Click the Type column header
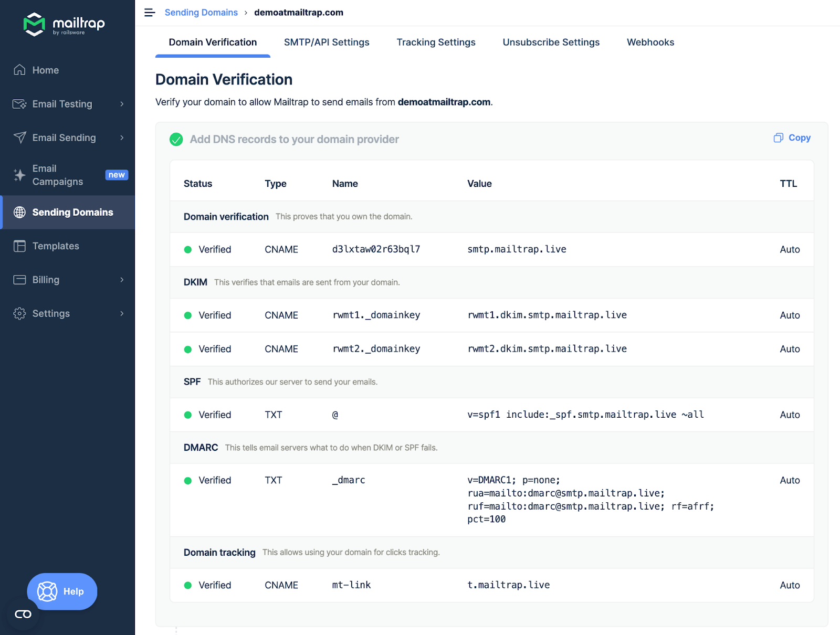Screen dimensions: 840x635 [x=276, y=184]
